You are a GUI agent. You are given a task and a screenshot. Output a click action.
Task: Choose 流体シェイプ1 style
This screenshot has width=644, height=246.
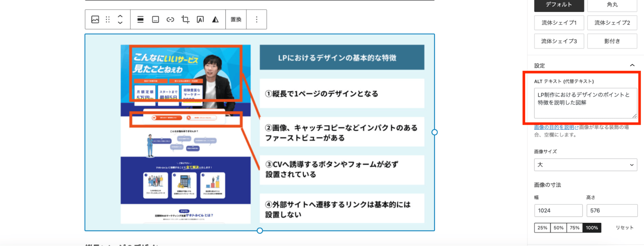coord(559,23)
